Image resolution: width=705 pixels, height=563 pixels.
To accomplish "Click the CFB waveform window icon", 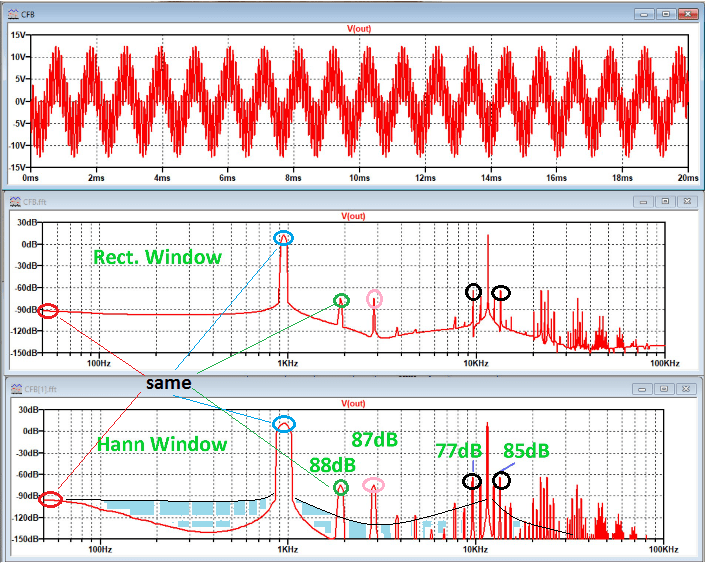I will [14, 14].
